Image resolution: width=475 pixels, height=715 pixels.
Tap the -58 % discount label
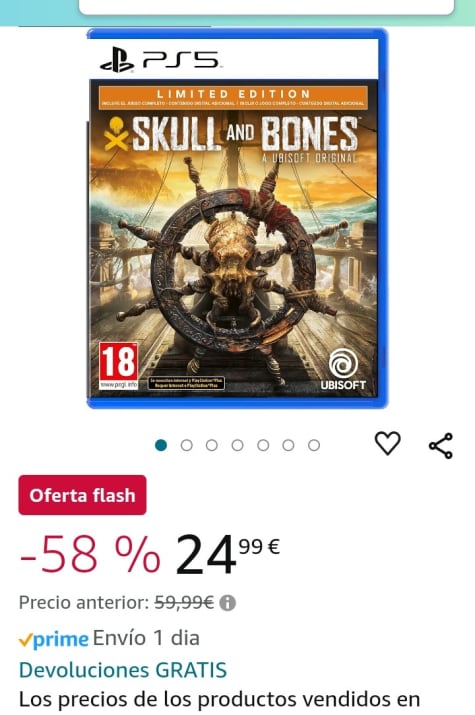click(x=90, y=555)
